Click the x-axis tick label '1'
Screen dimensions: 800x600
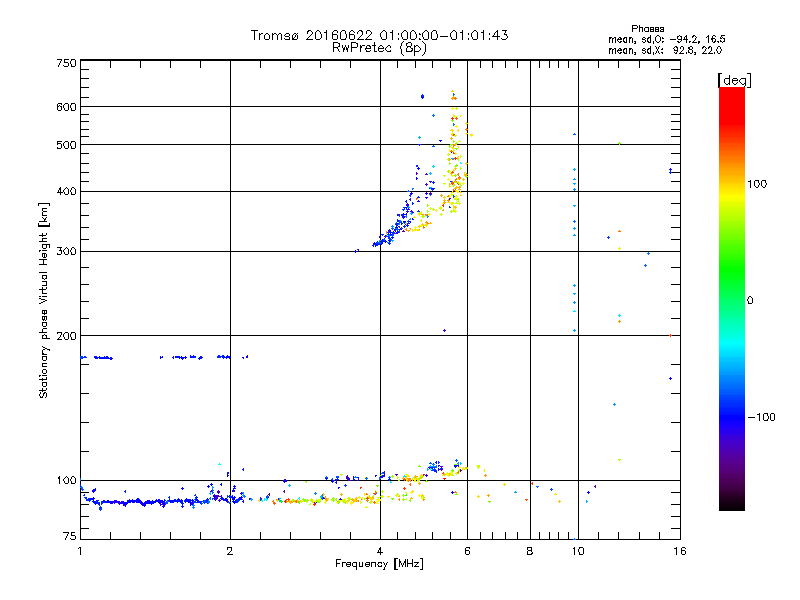[80, 551]
